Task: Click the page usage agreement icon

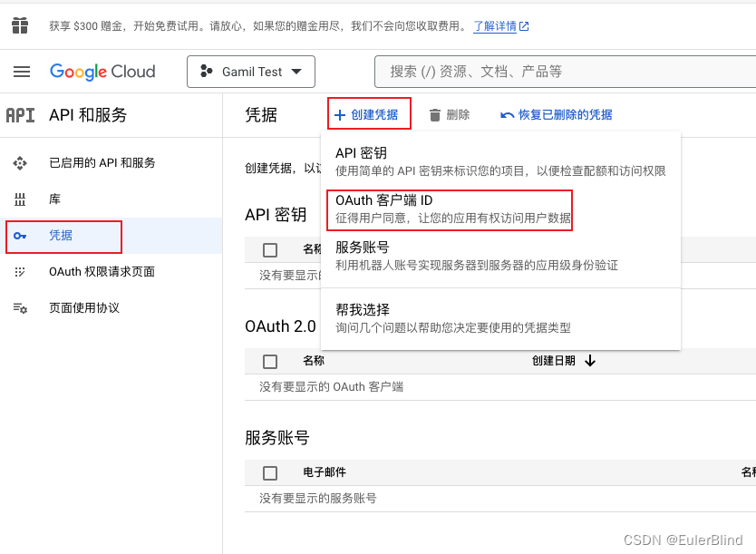Action: click(20, 308)
